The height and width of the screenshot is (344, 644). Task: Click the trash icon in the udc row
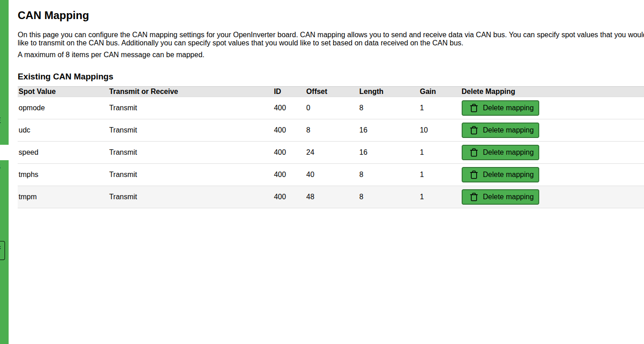[x=474, y=130]
